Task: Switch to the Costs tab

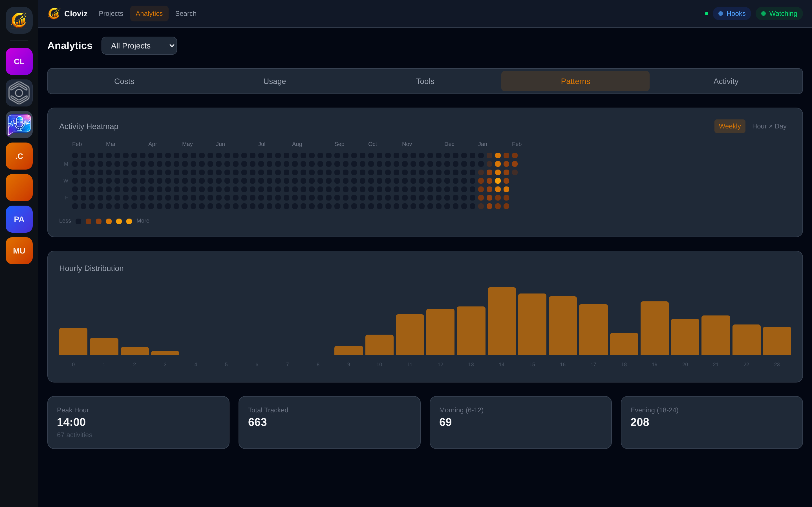Action: tap(124, 81)
